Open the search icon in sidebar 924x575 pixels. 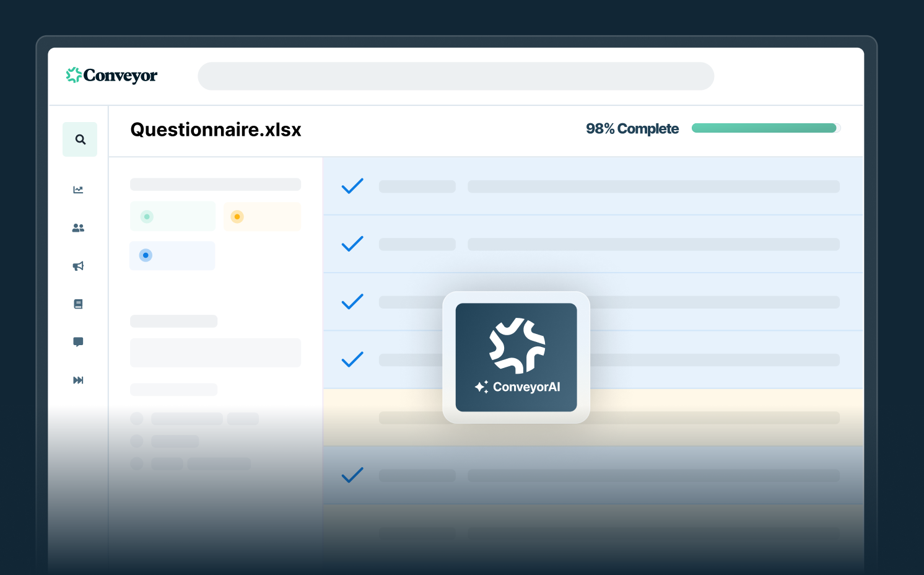[80, 139]
